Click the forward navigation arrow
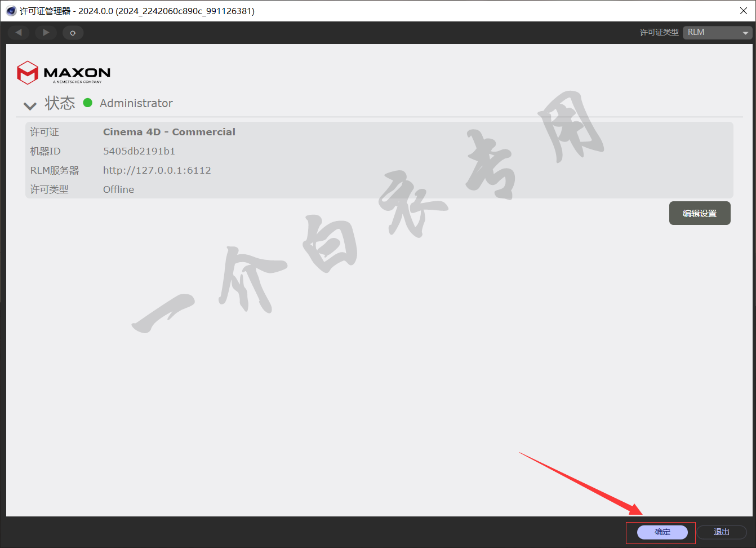756x548 pixels. click(x=46, y=33)
